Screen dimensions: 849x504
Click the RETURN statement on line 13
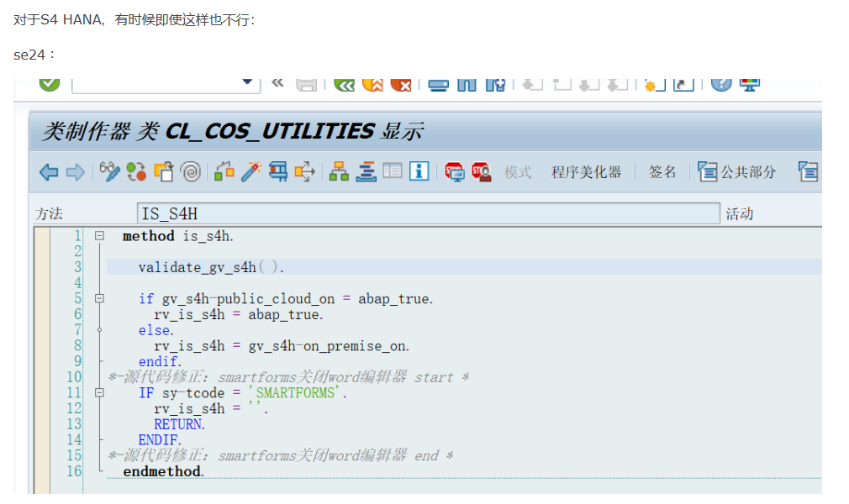tap(179, 424)
